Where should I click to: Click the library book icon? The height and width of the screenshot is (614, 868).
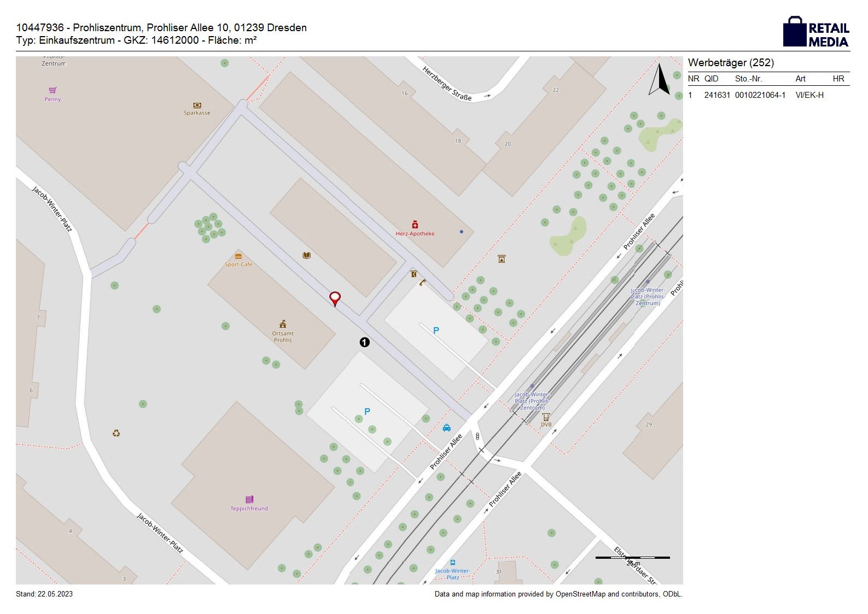(307, 255)
